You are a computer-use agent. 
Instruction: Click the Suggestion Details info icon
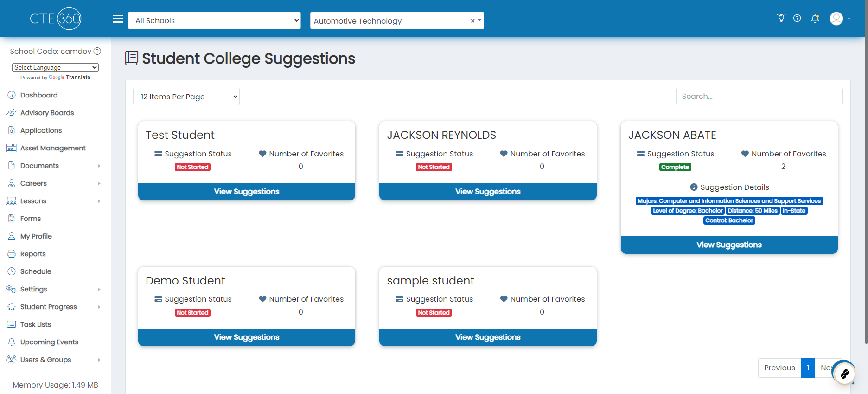pyautogui.click(x=694, y=187)
